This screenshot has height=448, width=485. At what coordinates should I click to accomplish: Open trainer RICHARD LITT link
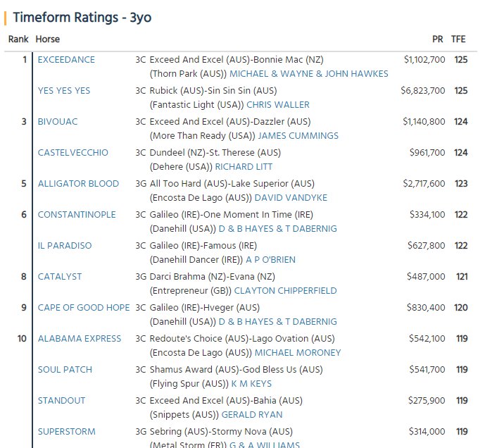click(244, 166)
